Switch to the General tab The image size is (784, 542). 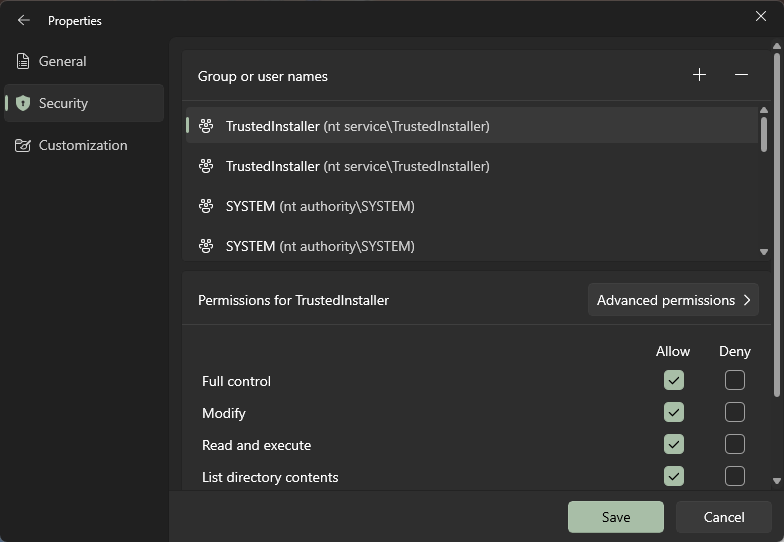(62, 61)
